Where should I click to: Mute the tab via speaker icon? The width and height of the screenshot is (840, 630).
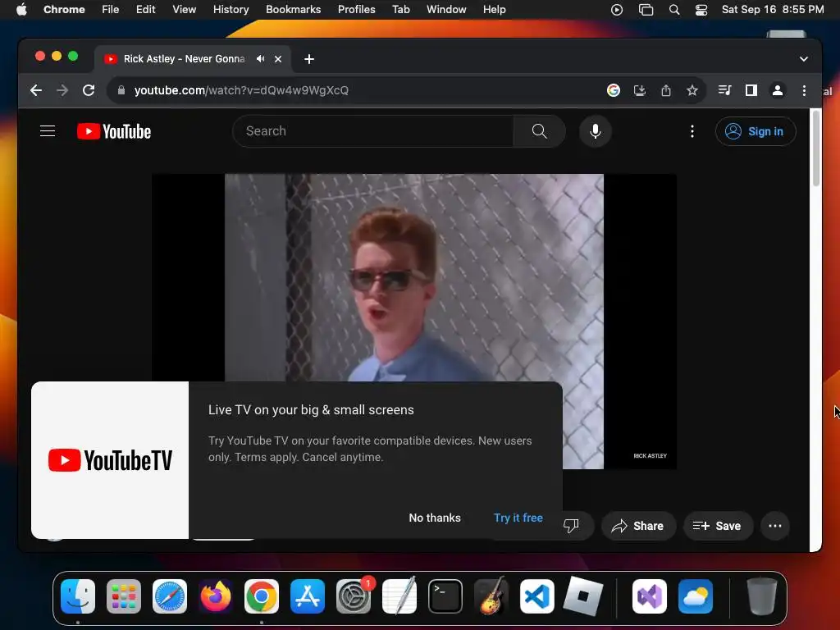click(260, 59)
